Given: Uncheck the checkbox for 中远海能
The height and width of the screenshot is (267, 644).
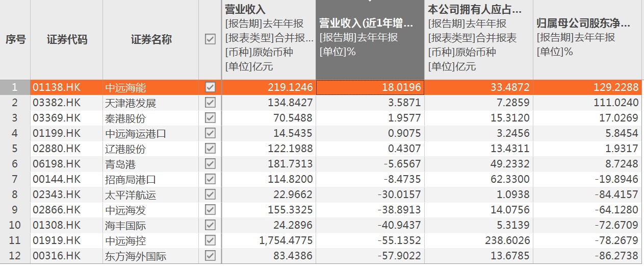Looking at the screenshot, I should point(210,87).
